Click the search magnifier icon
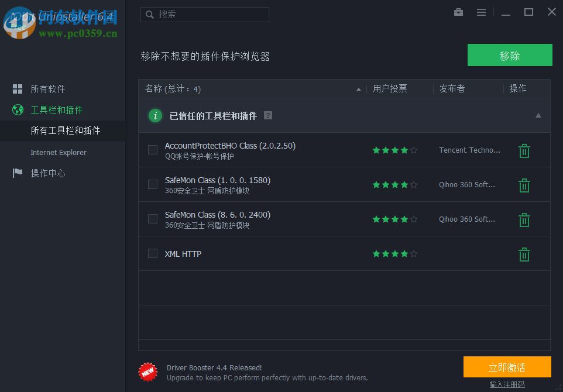The width and height of the screenshot is (563, 392). coord(149,14)
